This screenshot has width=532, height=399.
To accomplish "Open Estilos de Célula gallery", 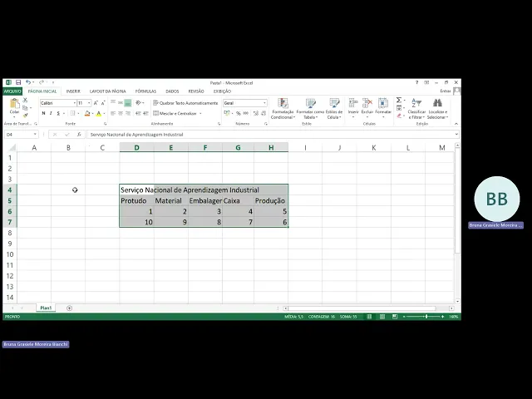I will tap(334, 109).
